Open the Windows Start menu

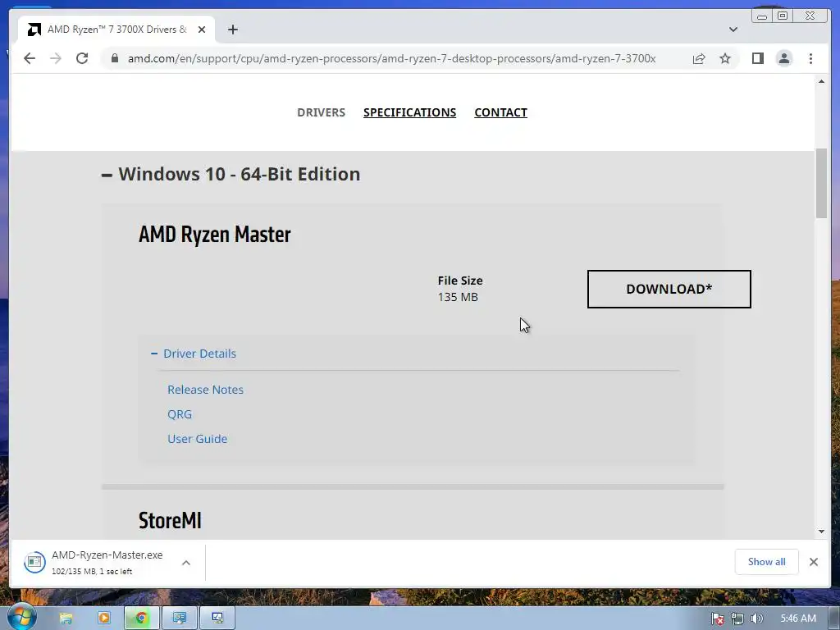pyautogui.click(x=22, y=617)
